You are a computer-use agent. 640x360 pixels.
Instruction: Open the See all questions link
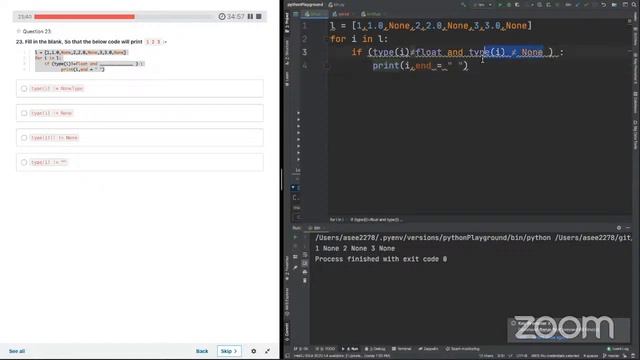point(17,351)
